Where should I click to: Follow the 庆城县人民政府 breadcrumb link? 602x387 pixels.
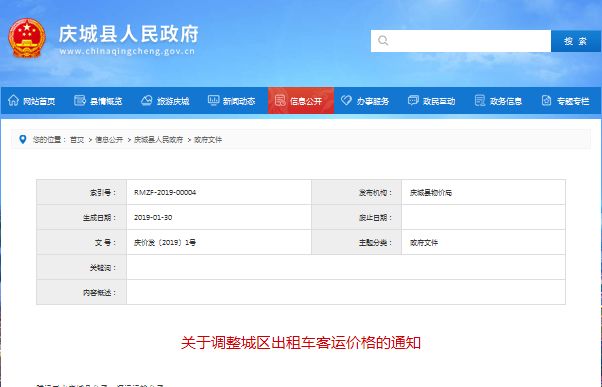[158, 140]
